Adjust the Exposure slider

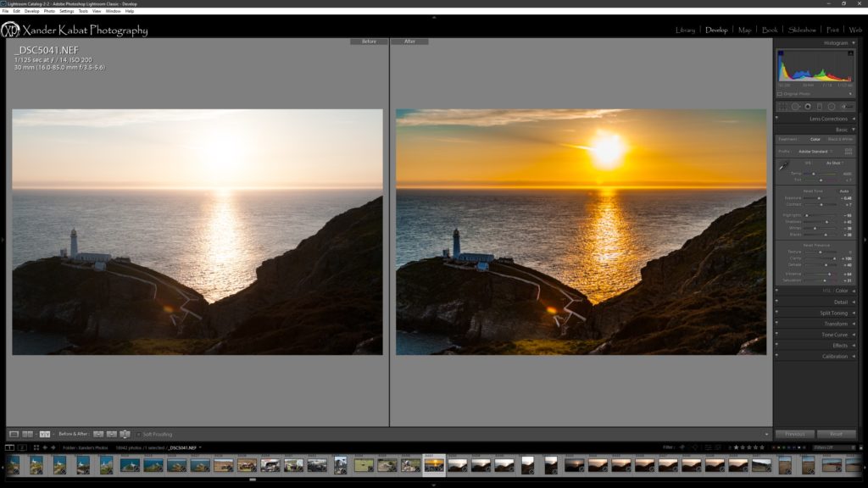click(x=817, y=198)
